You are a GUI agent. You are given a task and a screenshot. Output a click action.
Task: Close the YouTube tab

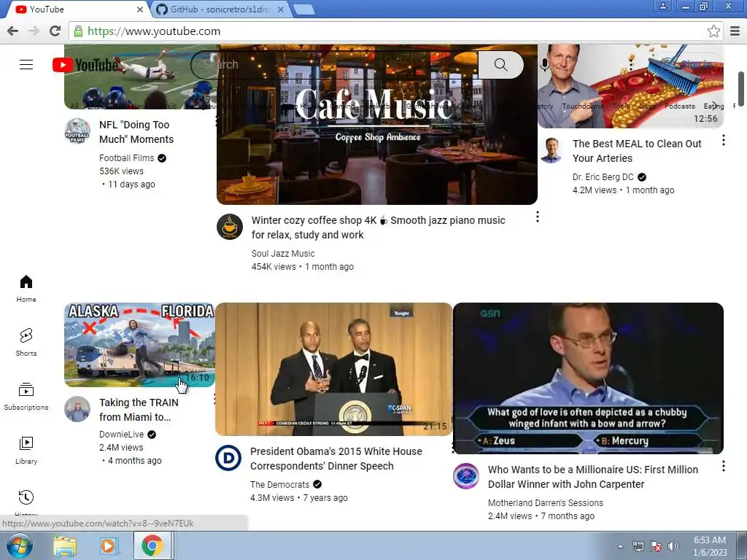[x=140, y=9]
